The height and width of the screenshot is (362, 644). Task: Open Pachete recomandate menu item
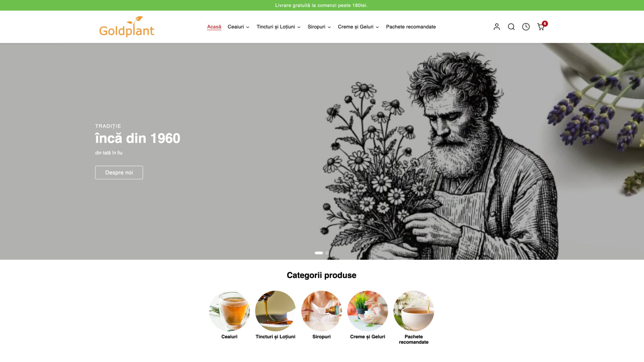click(411, 27)
